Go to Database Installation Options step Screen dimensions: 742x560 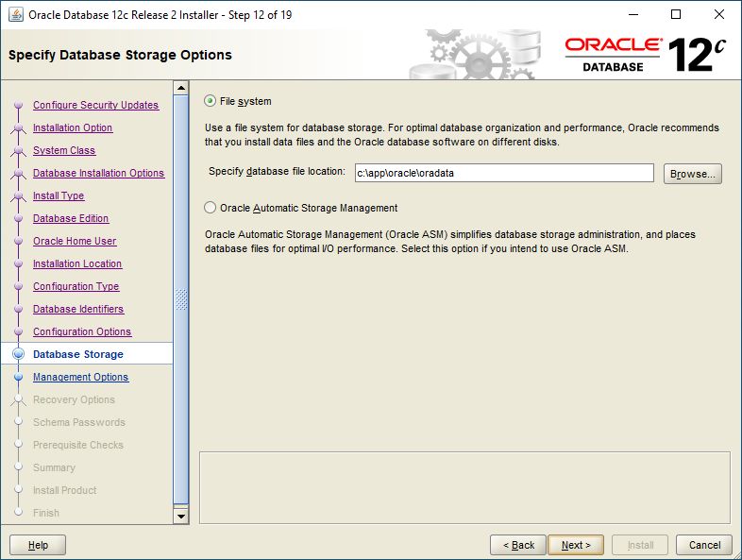click(98, 173)
